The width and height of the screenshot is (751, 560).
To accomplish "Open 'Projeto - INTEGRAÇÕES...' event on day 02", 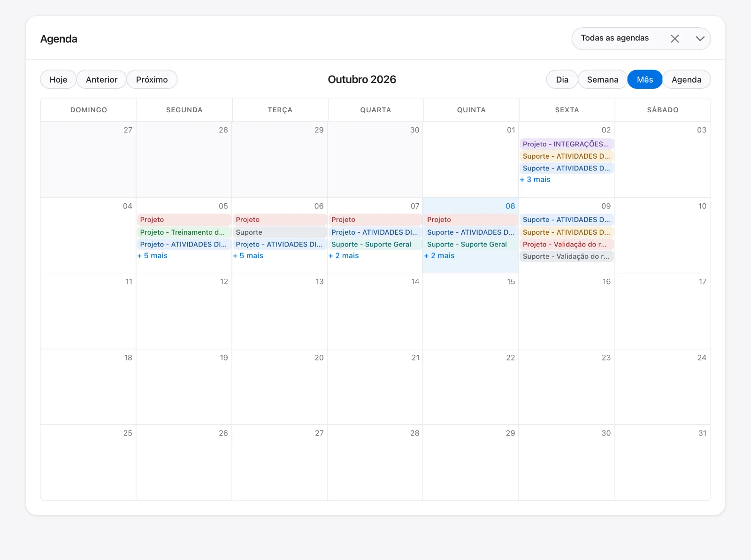I will coord(567,144).
